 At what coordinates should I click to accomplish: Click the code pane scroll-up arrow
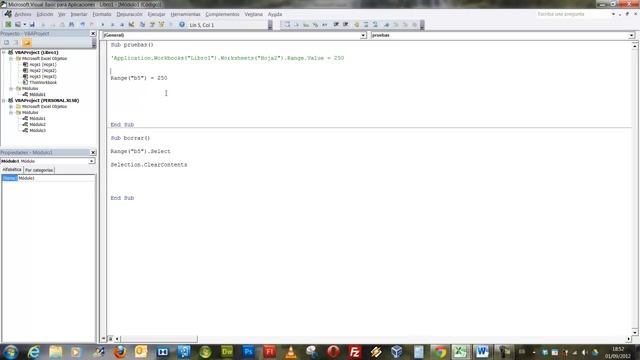635,46
